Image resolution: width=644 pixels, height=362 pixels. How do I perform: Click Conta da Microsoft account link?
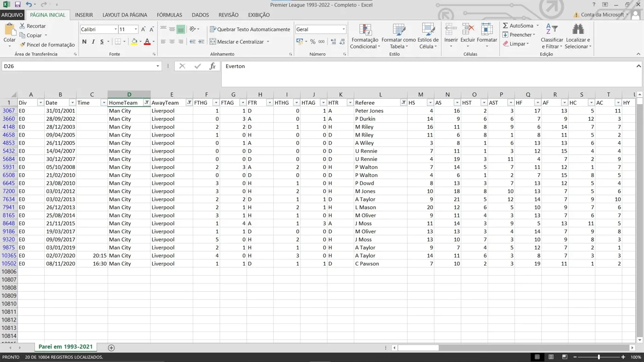pos(602,15)
